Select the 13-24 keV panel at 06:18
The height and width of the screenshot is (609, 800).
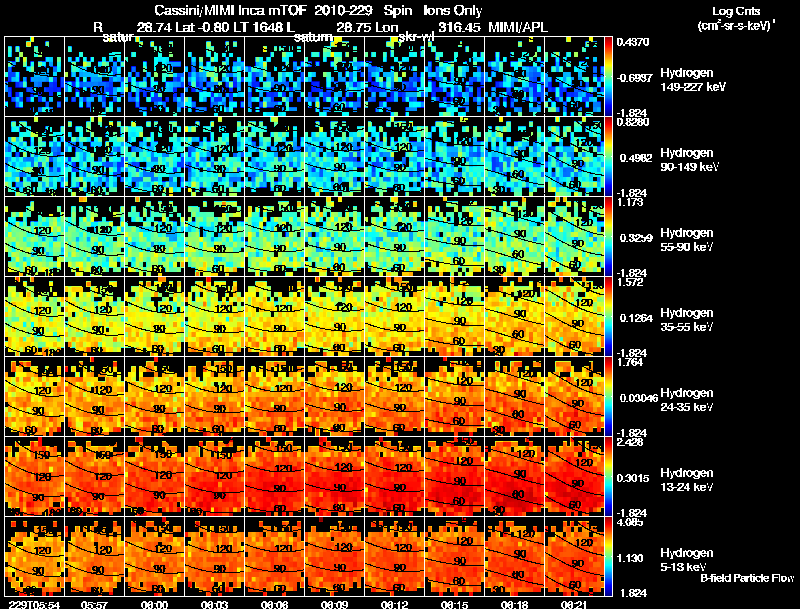pos(514,477)
